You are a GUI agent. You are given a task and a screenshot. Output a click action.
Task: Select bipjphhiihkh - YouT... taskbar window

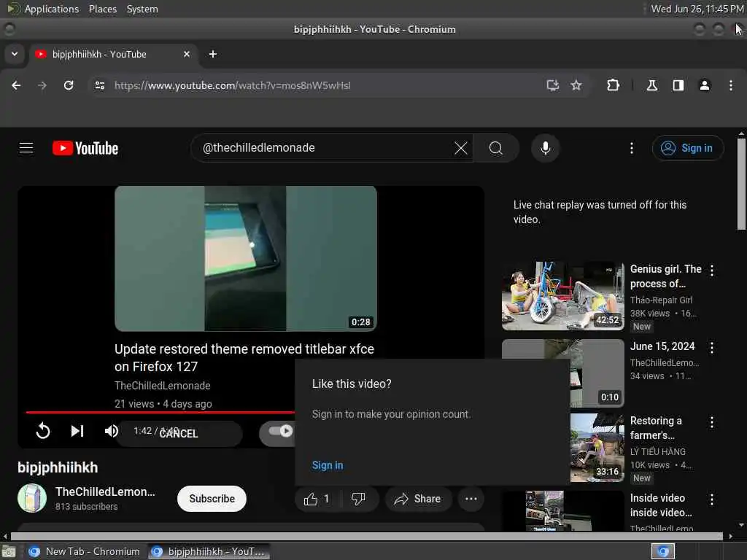tap(208, 551)
